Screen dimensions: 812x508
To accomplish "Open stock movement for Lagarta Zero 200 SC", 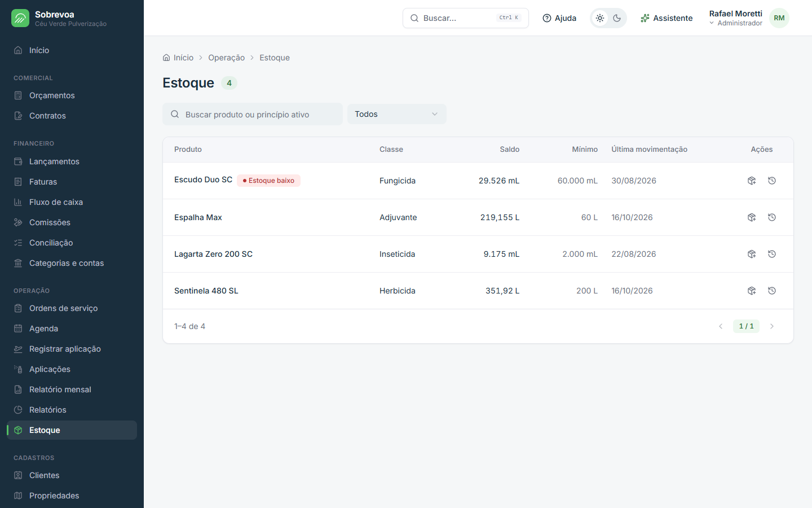I will (752, 254).
